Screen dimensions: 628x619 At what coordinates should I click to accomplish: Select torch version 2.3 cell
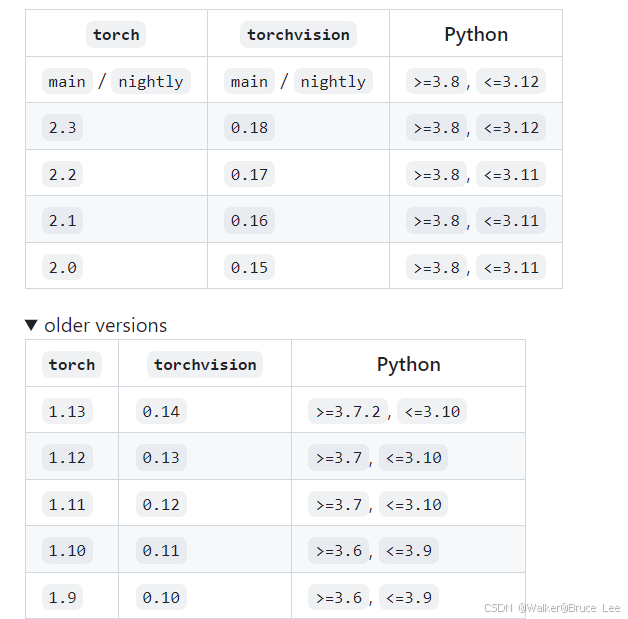(62, 128)
